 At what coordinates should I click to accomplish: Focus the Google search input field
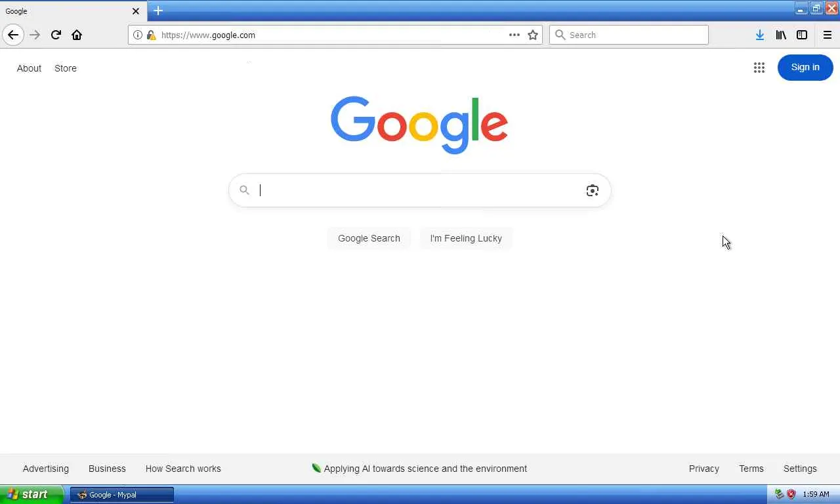pos(420,190)
